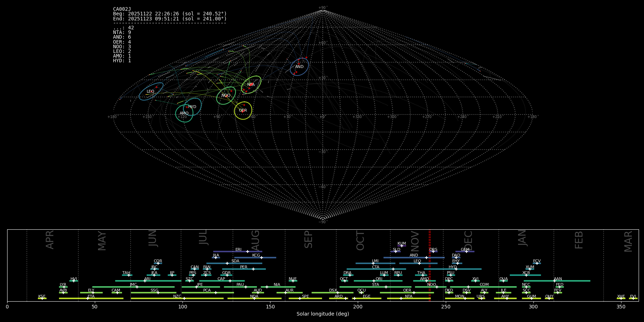Click the PER shower bar in the timeline
This screenshot has height=322, width=644.
[244, 269]
